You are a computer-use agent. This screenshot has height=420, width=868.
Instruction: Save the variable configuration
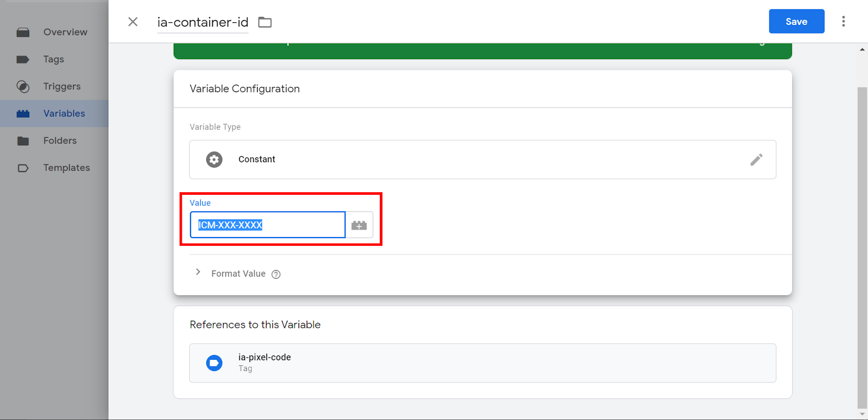[x=796, y=22]
